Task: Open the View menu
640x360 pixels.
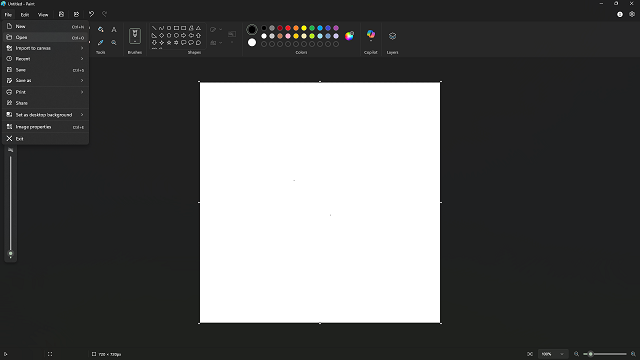Action: pos(43,15)
